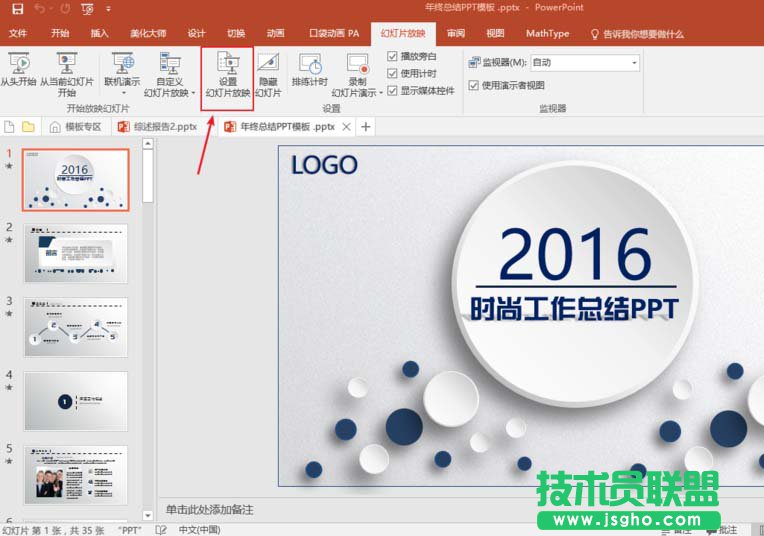Switch to the 动画 ribbon tab
This screenshot has width=764, height=536.
point(275,33)
